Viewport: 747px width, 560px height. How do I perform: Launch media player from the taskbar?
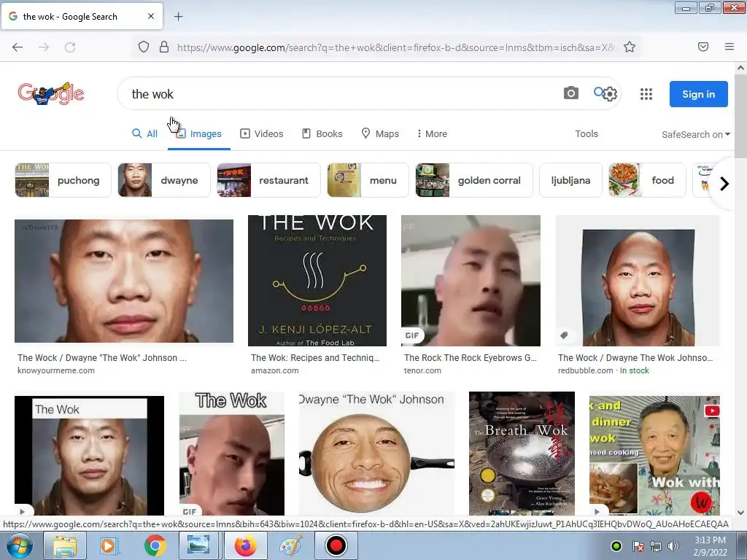(x=109, y=545)
